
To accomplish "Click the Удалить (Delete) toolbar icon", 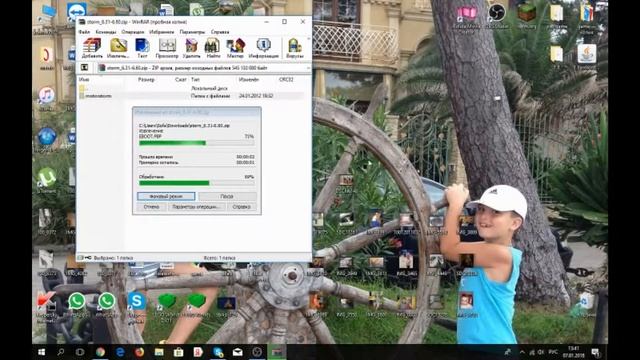I will click(191, 48).
